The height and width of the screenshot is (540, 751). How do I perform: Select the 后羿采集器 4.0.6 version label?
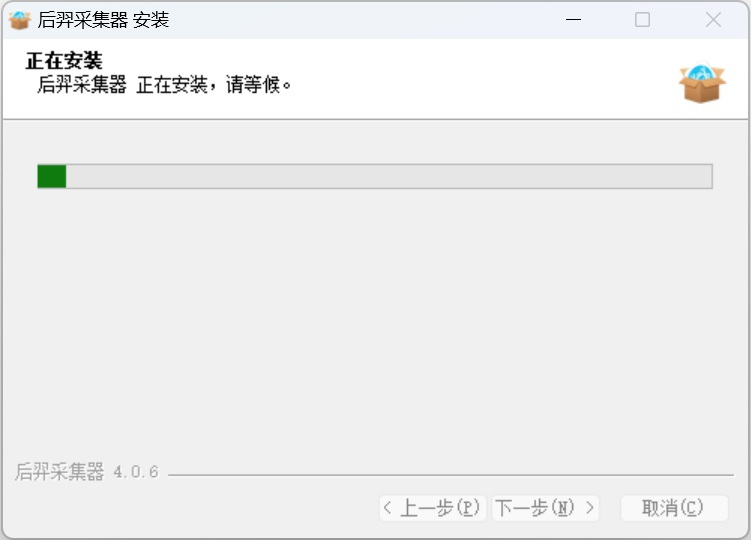tap(87, 472)
